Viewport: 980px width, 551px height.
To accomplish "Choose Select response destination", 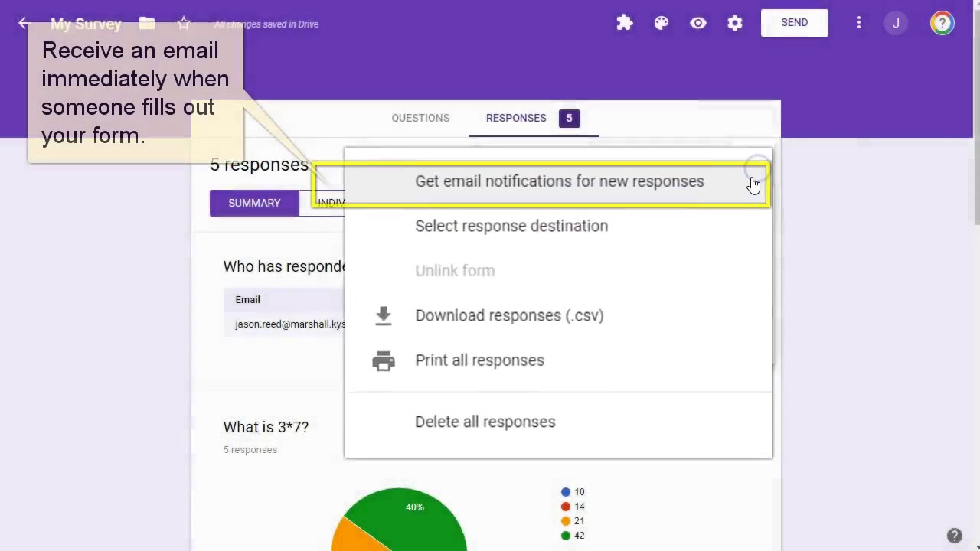I will click(x=558, y=226).
